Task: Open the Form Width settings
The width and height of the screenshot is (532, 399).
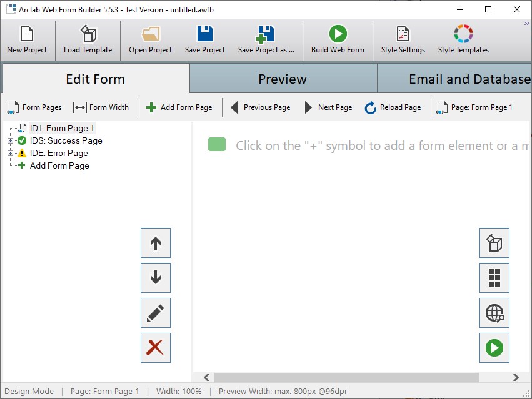Action: [101, 107]
